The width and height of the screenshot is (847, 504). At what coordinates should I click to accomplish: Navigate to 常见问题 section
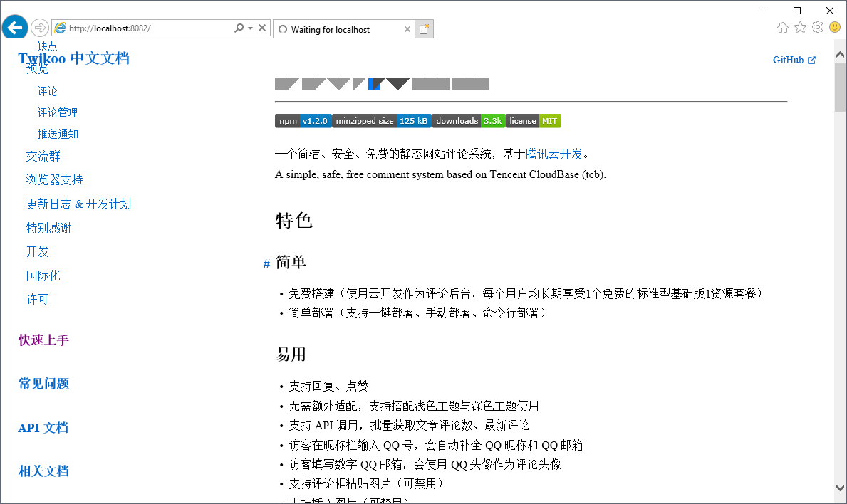43,384
